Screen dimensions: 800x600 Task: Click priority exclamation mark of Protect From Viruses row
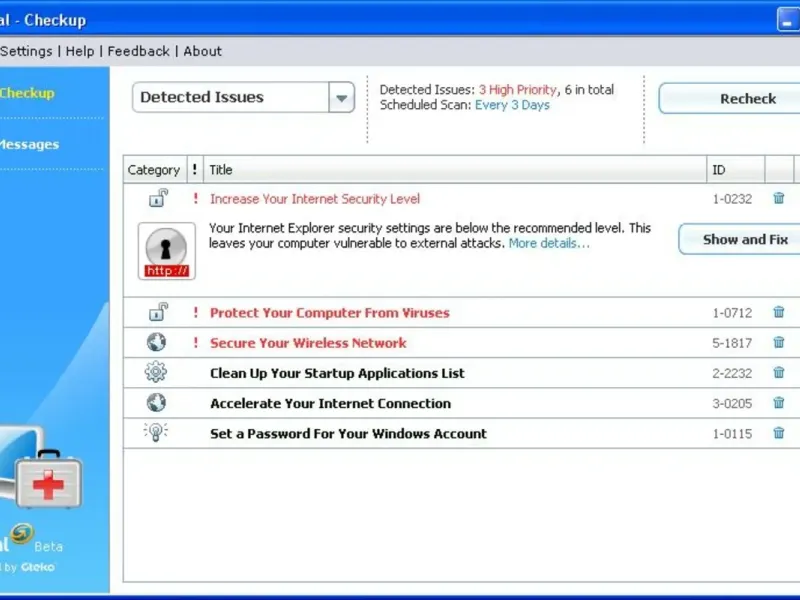[195, 312]
